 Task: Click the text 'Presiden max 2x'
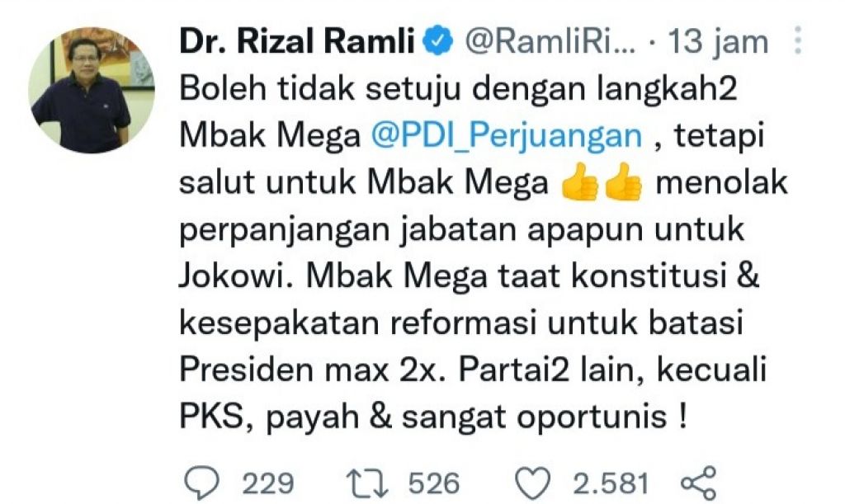coord(310,370)
